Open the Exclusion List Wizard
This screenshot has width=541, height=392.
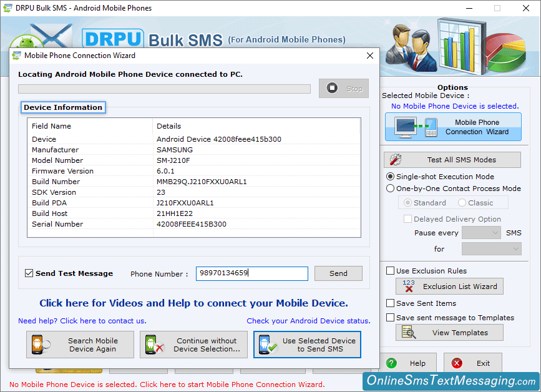pyautogui.click(x=449, y=286)
